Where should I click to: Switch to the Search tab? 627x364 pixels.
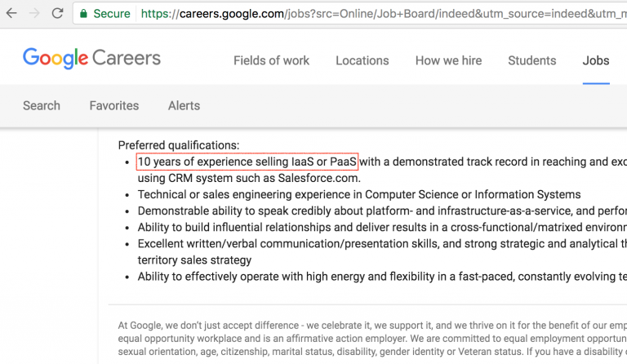click(42, 105)
